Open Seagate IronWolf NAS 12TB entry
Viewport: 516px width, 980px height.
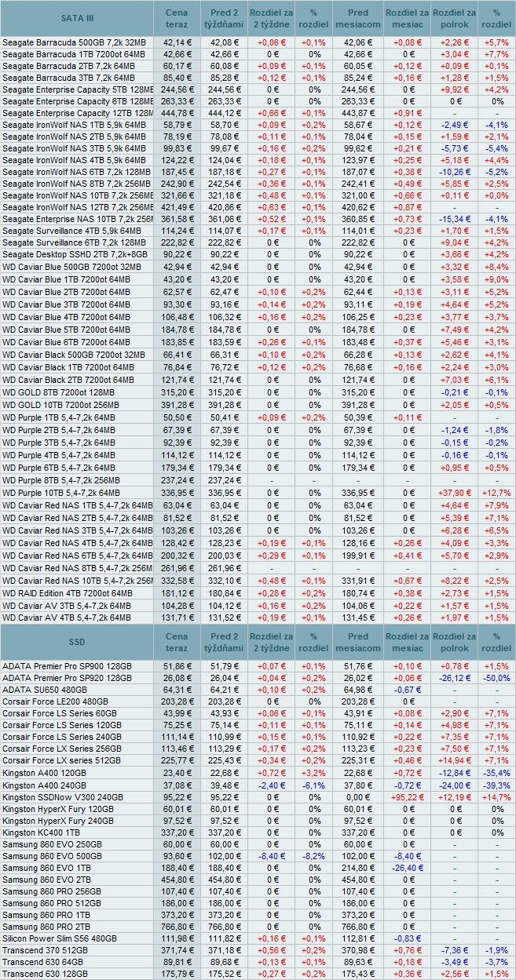click(73, 207)
